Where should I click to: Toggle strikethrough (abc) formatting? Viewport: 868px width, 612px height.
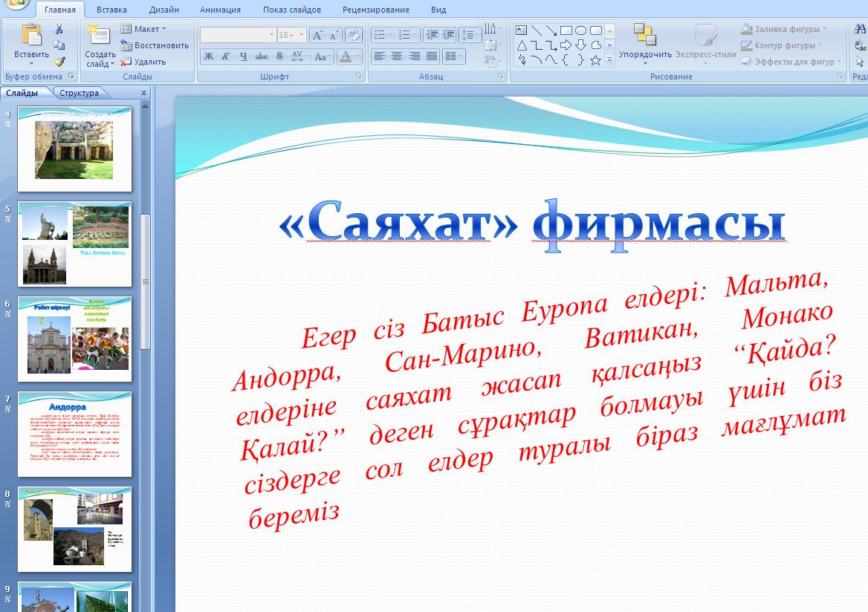(x=262, y=56)
